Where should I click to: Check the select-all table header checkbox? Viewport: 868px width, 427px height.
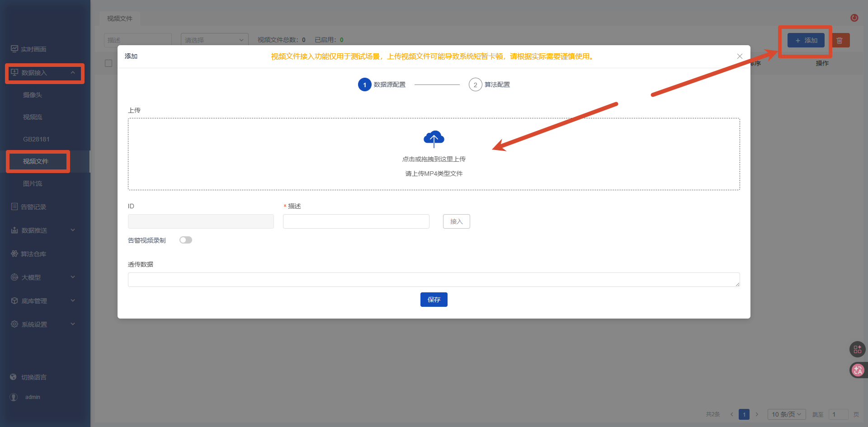tap(108, 63)
